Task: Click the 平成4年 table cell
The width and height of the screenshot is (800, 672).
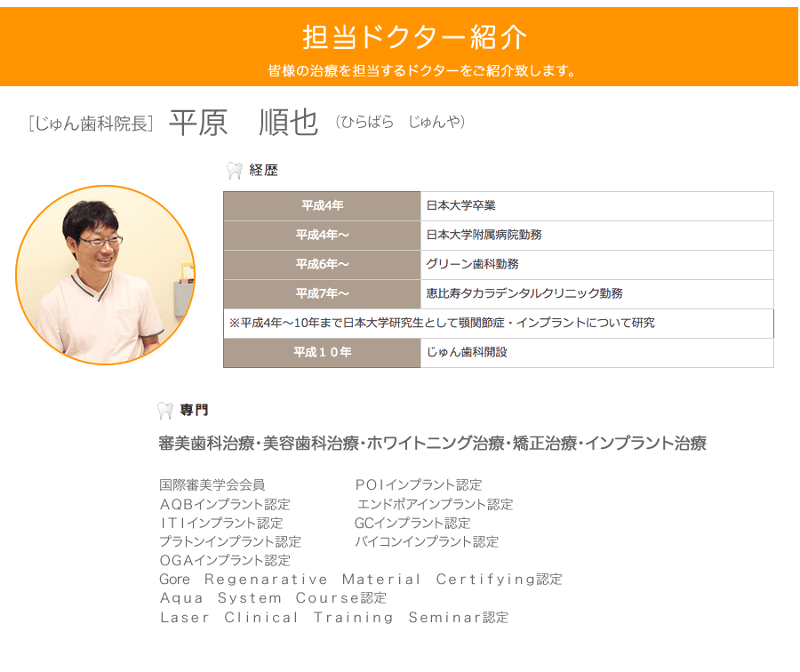Action: point(322,206)
